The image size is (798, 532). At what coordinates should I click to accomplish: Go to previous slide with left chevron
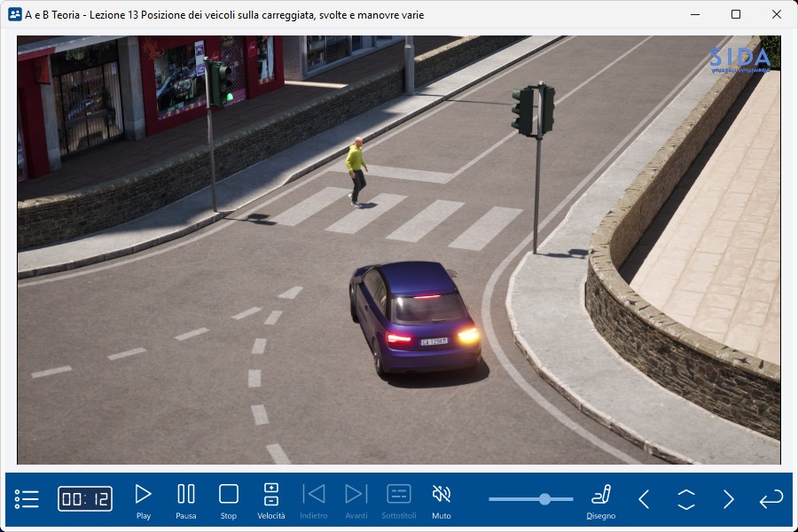tap(644, 499)
